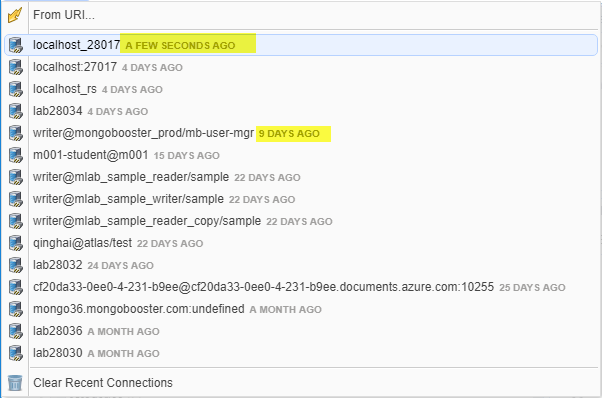The image size is (602, 398).
Task: Click database icon beside writer@mlab_sample_writer/sample
Action: tap(16, 199)
